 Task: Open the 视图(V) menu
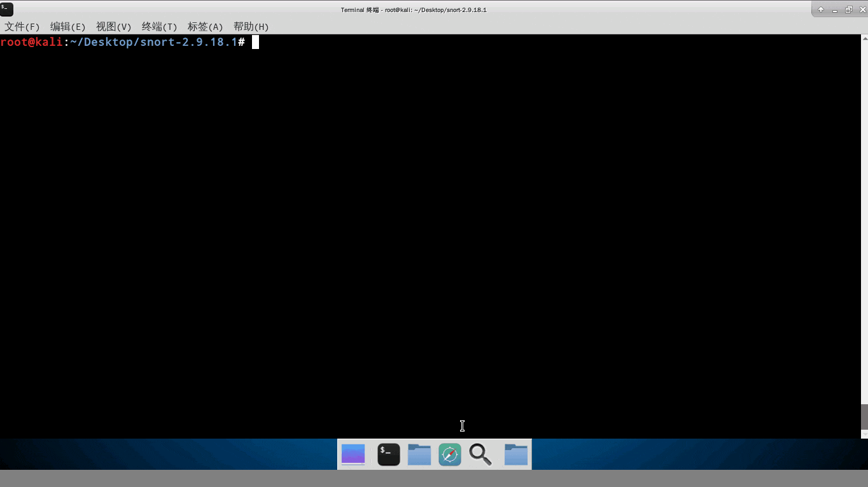(x=113, y=27)
